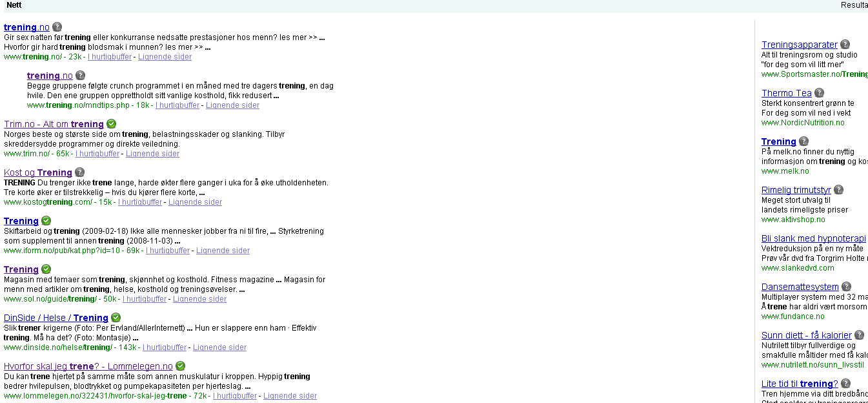The height and width of the screenshot is (403, 868).
Task: Click the help icon next to Rimelig trimutstyr
Action: 838,189
